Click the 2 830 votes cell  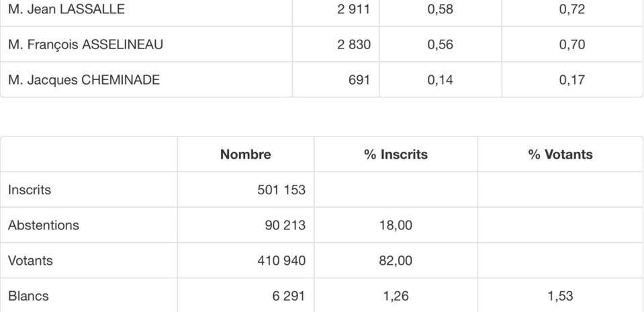click(353, 44)
